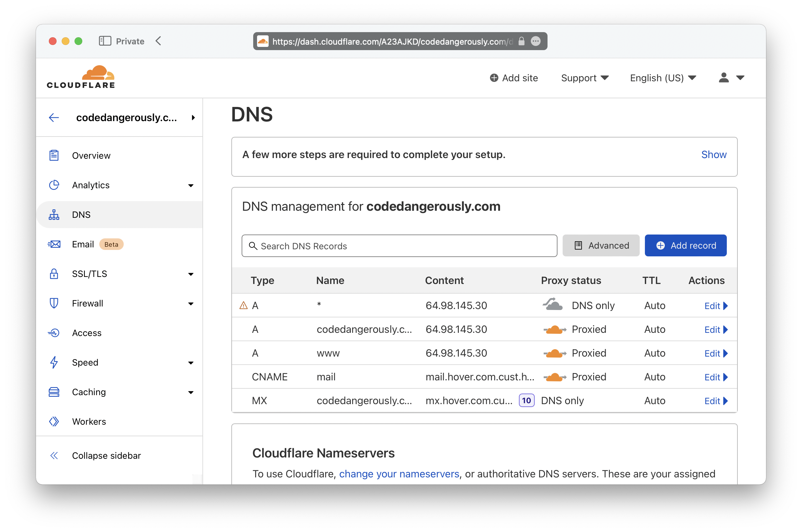Screen dimensions: 802x532
Task: Open the Workers section icon
Action: tap(54, 421)
